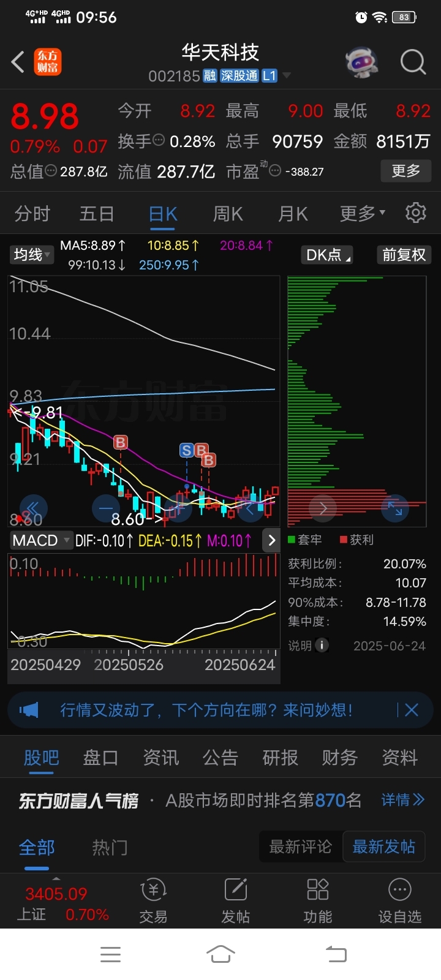Tap the 说明 info icon
The image size is (441, 980).
click(x=321, y=645)
